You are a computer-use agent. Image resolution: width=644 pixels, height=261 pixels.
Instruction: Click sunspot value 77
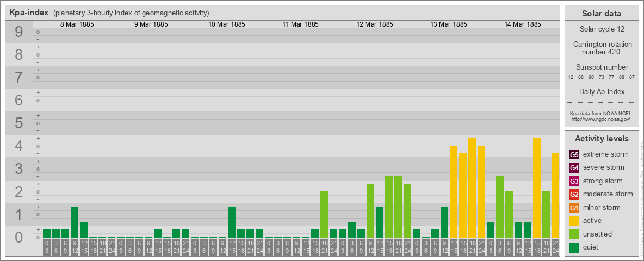(611, 77)
